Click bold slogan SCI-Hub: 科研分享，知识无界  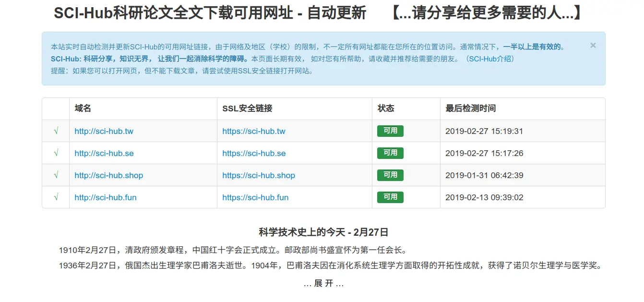pyautogui.click(x=100, y=59)
